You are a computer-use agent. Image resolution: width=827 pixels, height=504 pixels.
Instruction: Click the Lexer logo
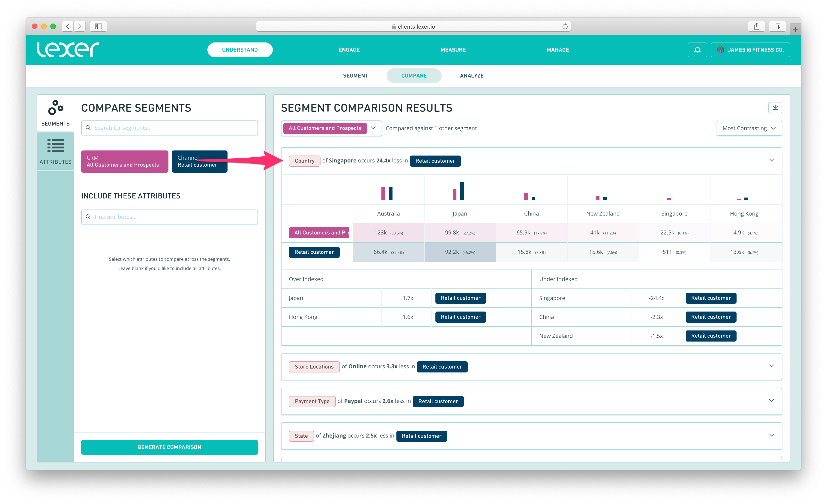tap(67, 50)
